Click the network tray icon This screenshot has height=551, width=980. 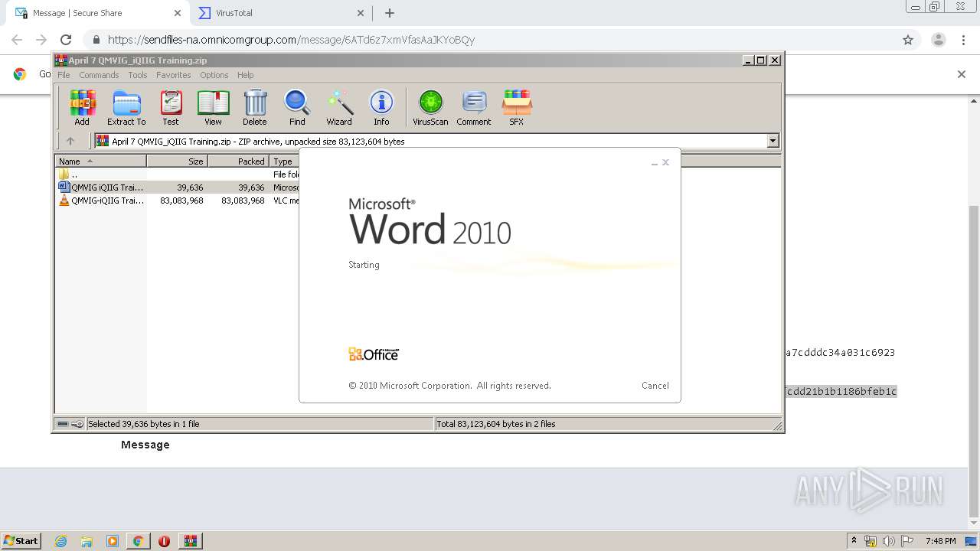871,541
